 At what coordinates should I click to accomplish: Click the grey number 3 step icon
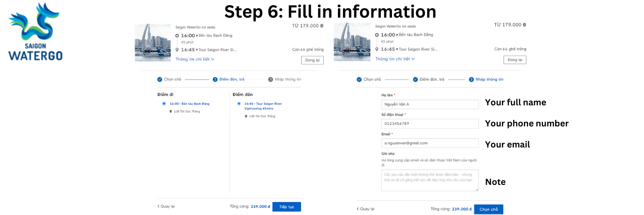[270, 80]
